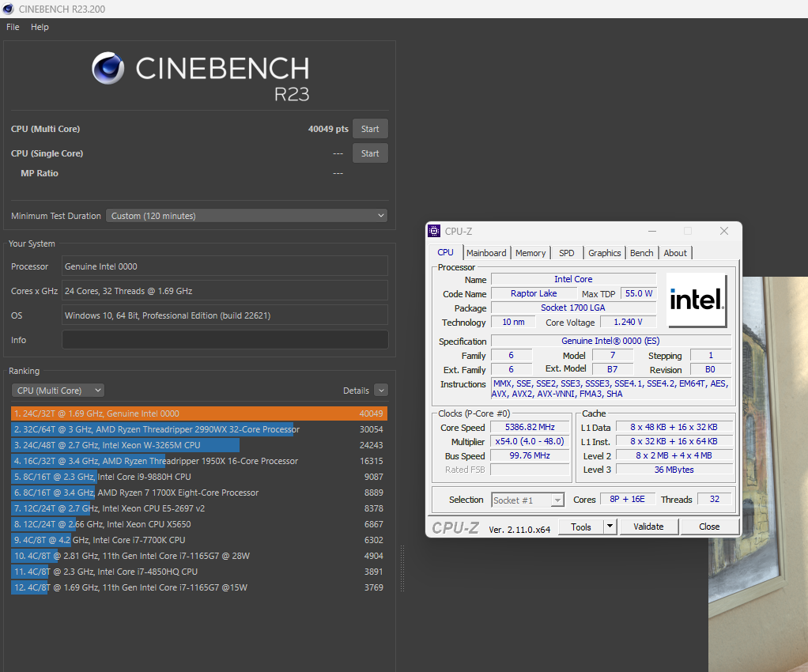
Task: Click the Multiplier value x54.0
Action: tap(530, 442)
